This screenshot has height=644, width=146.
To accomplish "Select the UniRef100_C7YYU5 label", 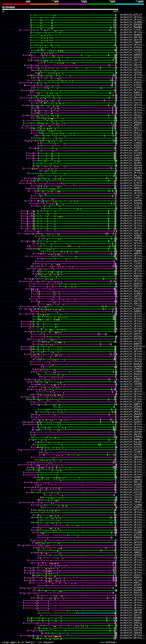I will click(131, 306).
